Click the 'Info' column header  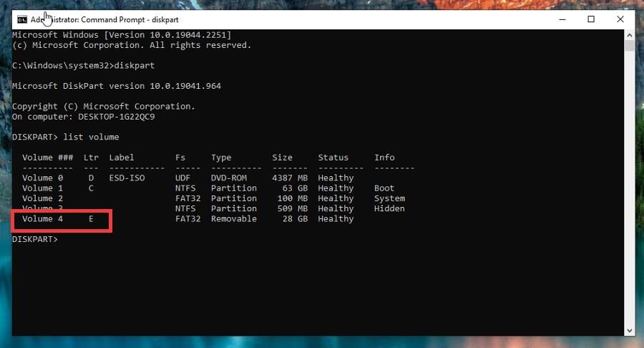pyautogui.click(x=384, y=158)
